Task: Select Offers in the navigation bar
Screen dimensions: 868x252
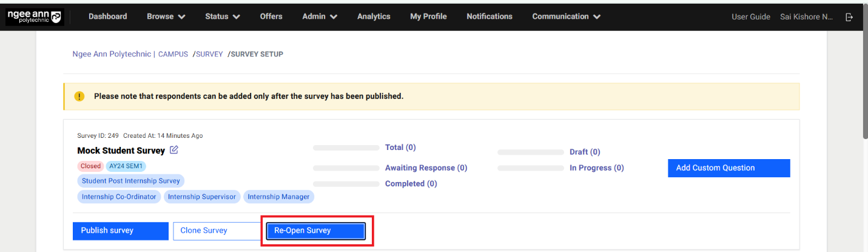Action: (271, 16)
